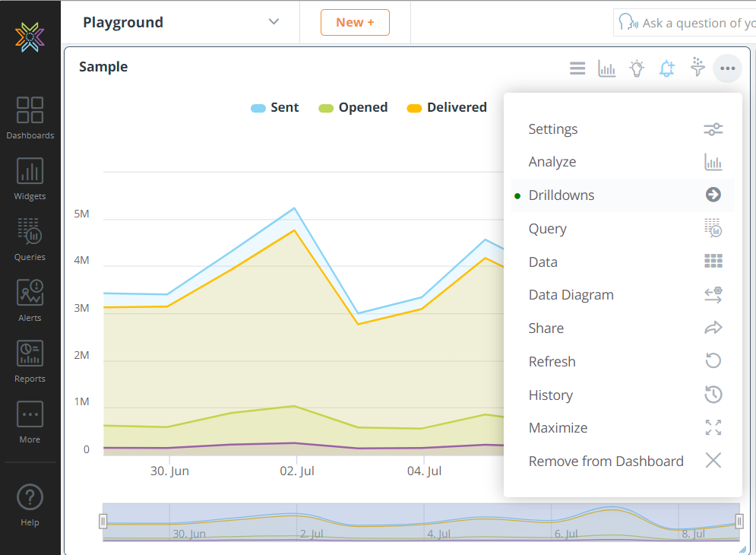The height and width of the screenshot is (555, 756).
Task: Open Reports from the sidebar
Action: [30, 361]
